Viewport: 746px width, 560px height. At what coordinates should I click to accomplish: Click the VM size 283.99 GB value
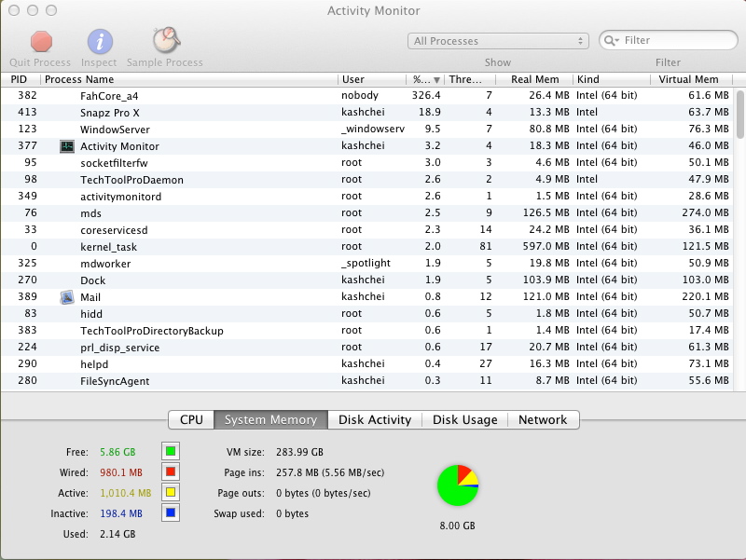(299, 452)
